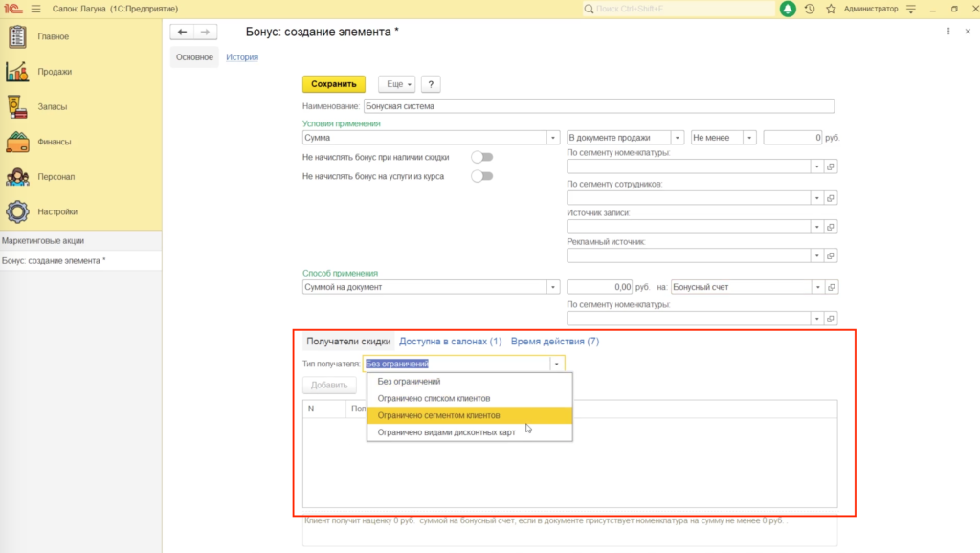Screen dimensions: 980x553
Task: Open the Запасы section icon
Action: 17,106
